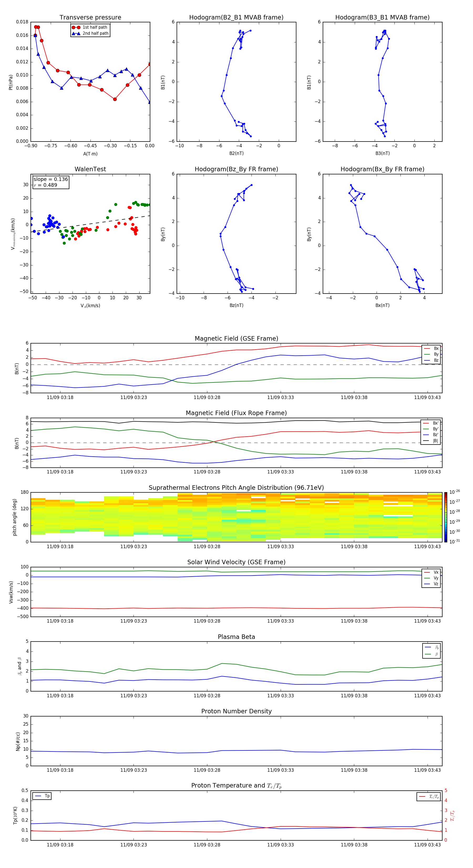This screenshot has height=868, width=473.
Task: Click the "Bz(nT)" x-axis label
Action: 236,305
